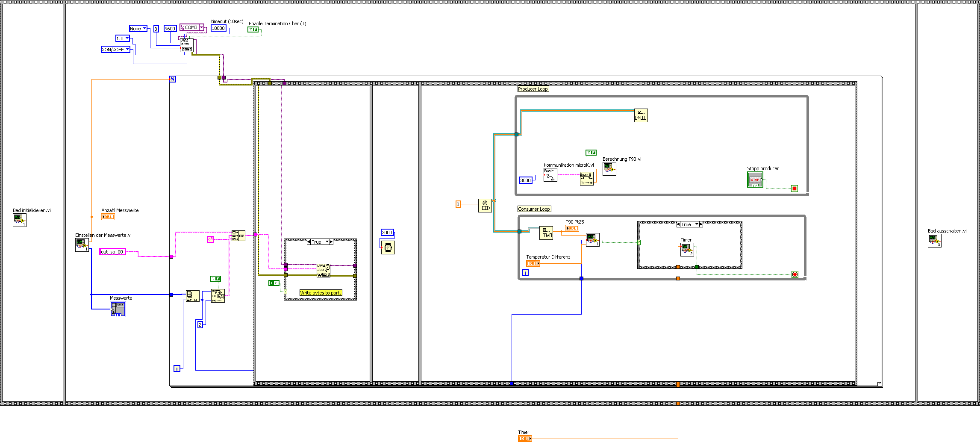This screenshot has height=442, width=980.
Task: Select the Einstellen der Messwerte.vi subVI icon
Action: coord(82,245)
